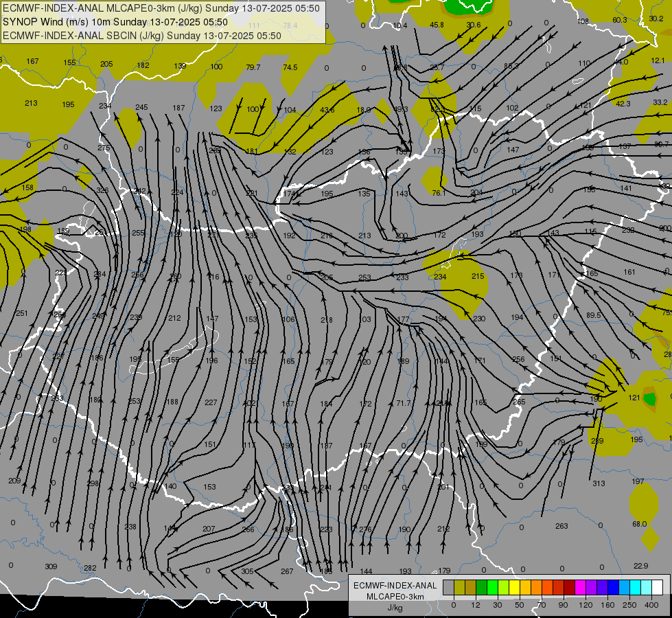This screenshot has width=672, height=618.
Task: Click the legend scale value 250
Action: [x=629, y=605]
